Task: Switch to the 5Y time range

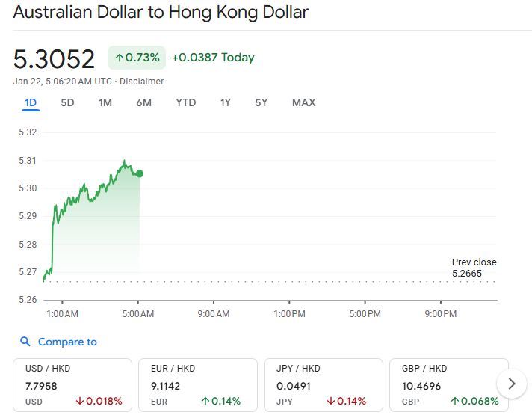Action: click(261, 102)
